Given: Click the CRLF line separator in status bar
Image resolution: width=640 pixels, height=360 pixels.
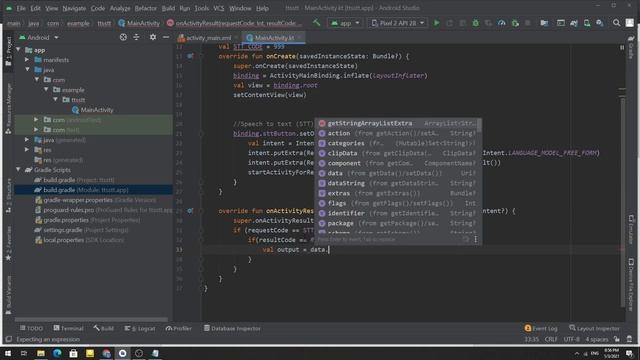Looking at the screenshot, I should click(551, 339).
